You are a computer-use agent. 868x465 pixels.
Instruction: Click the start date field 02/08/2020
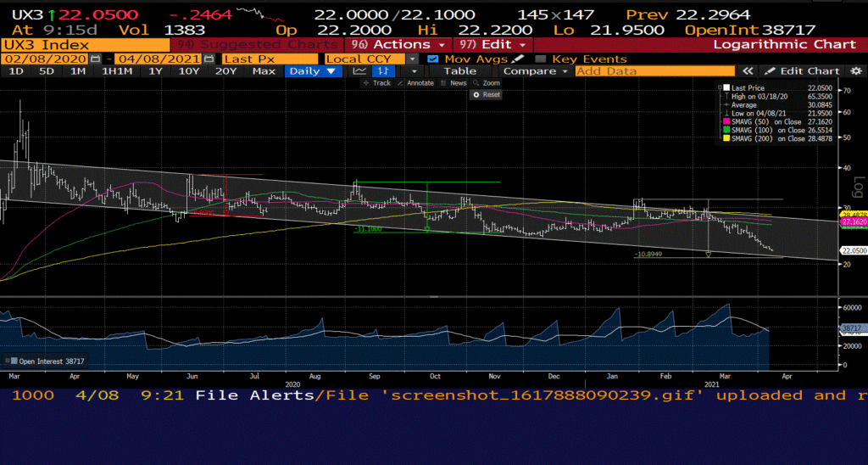[x=45, y=59]
